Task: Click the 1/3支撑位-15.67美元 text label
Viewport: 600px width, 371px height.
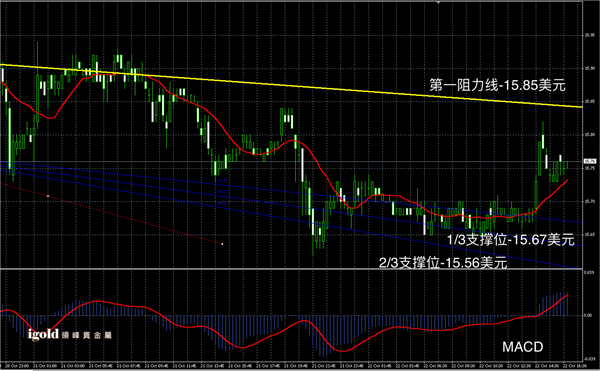Action: click(x=511, y=239)
